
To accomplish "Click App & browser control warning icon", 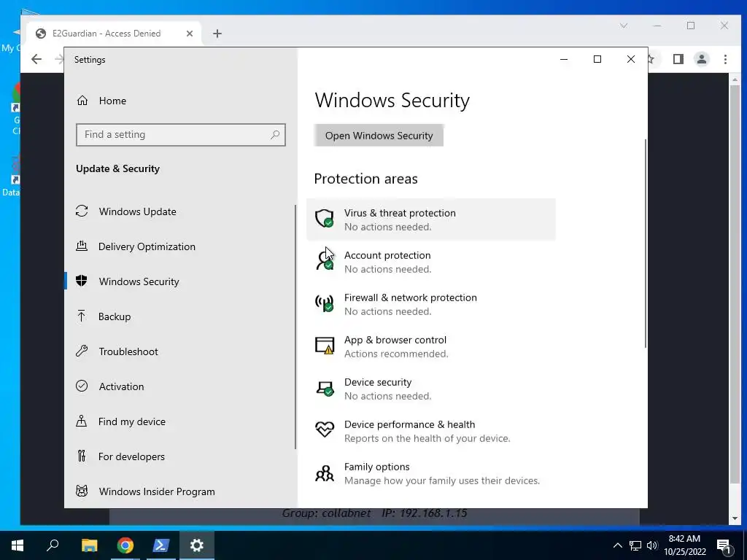I will [325, 346].
